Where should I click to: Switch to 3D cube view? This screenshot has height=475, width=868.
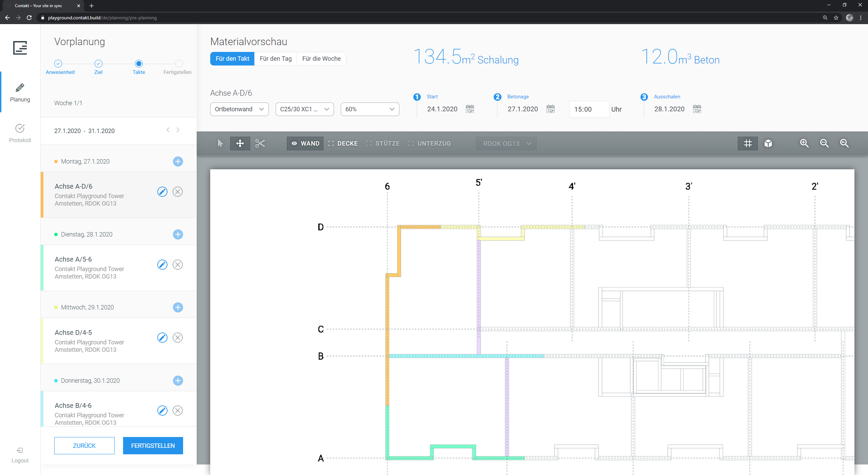[768, 143]
